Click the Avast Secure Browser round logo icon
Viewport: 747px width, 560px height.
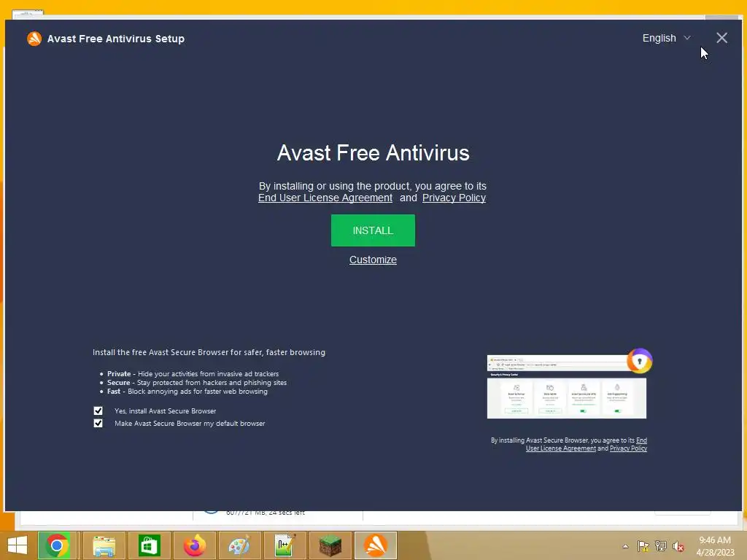639,361
